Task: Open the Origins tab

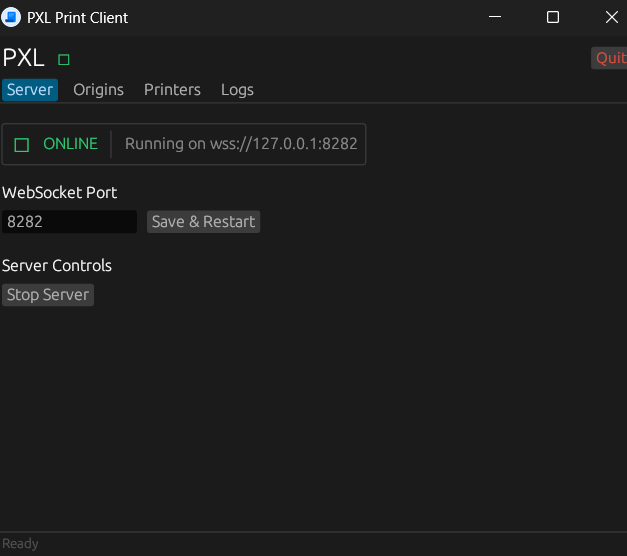Action: (x=98, y=90)
